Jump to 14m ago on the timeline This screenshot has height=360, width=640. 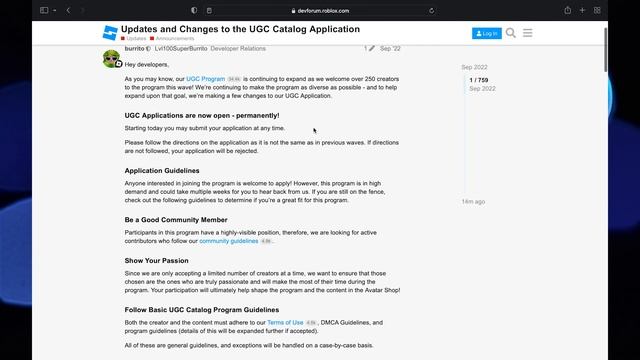473,202
